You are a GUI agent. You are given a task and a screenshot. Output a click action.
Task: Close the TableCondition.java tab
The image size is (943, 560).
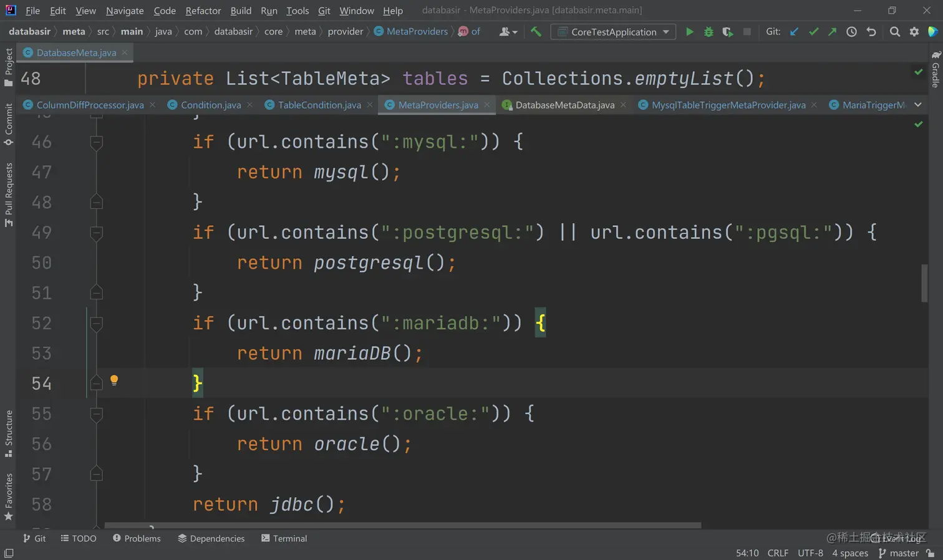click(x=370, y=105)
